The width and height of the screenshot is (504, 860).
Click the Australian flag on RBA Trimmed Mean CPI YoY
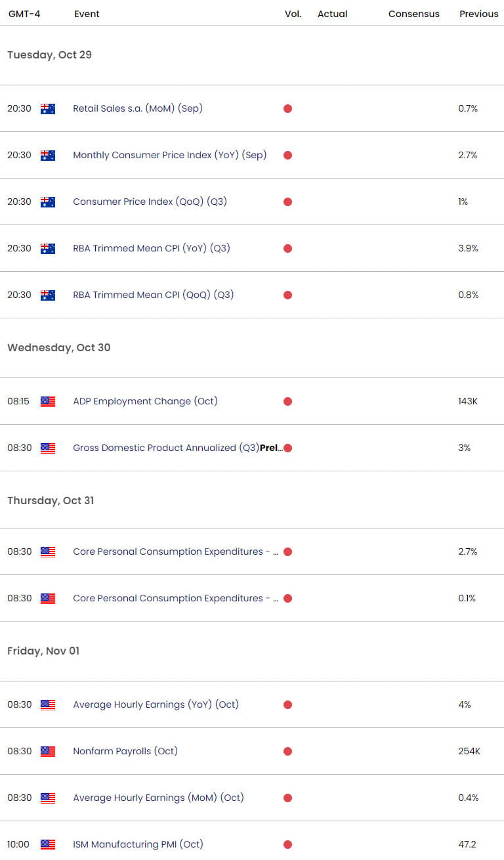tap(47, 248)
